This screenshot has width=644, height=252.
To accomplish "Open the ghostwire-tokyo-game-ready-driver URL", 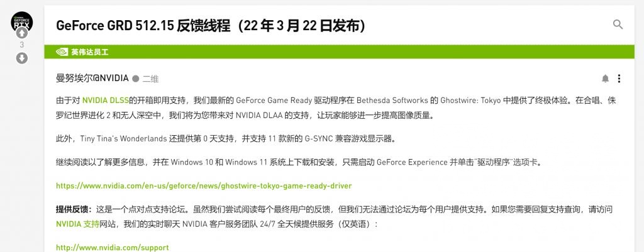I will [204, 186].
